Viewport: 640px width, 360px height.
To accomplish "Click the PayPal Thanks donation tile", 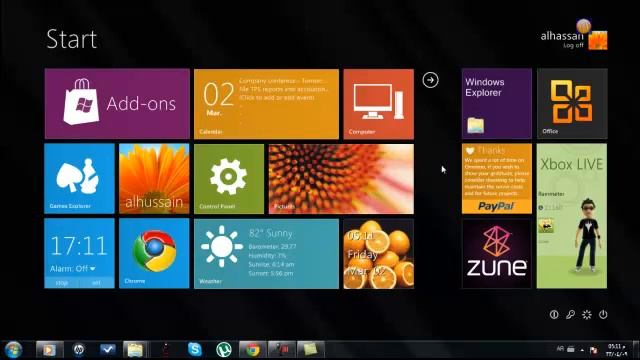I will tap(497, 178).
